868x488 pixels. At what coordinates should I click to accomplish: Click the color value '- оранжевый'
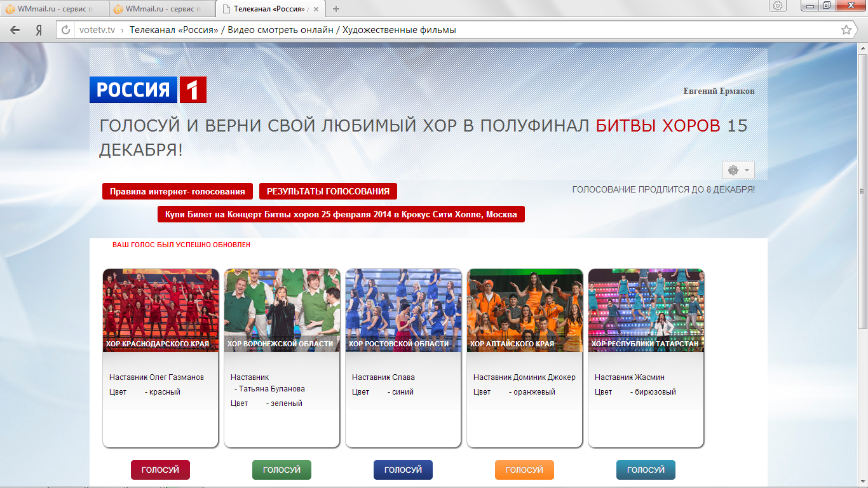(532, 392)
